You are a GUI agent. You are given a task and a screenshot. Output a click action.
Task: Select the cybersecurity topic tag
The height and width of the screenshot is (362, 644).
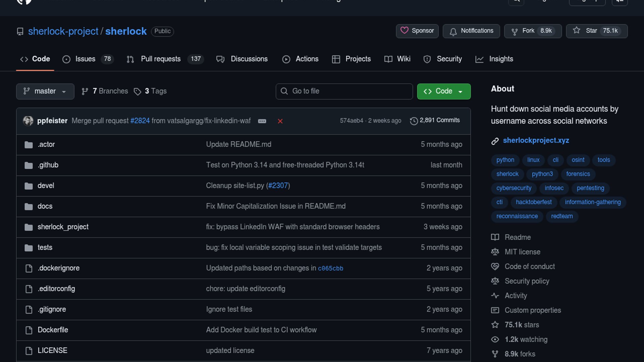point(514,188)
